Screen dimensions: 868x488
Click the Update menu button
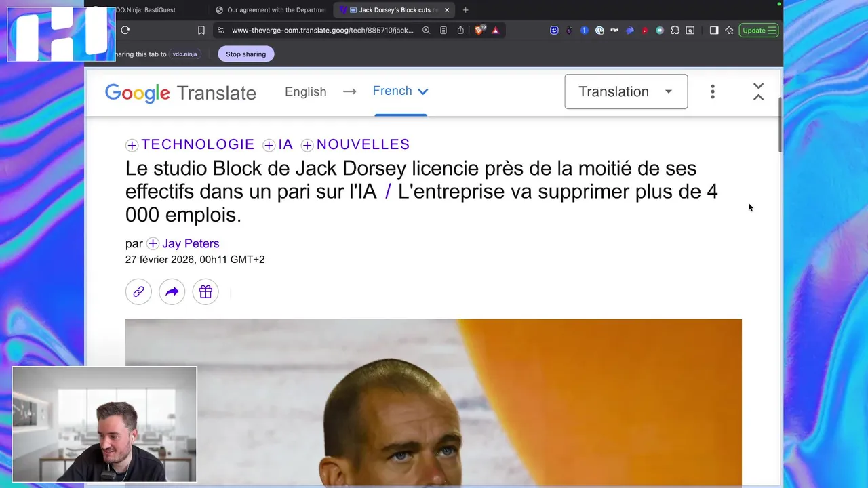[759, 30]
